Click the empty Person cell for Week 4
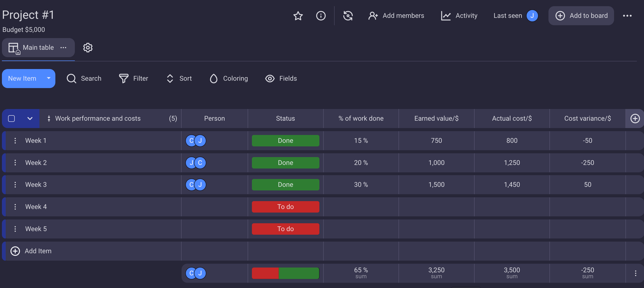 pos(214,207)
